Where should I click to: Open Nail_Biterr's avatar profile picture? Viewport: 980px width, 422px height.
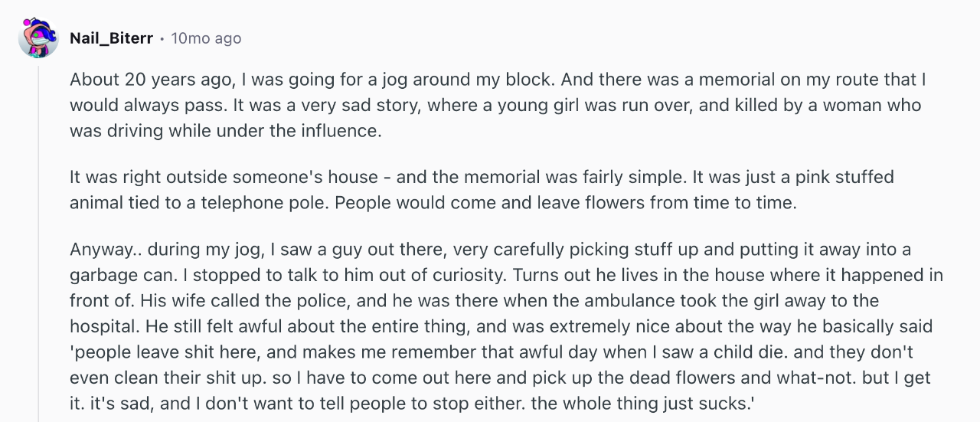coord(38,38)
